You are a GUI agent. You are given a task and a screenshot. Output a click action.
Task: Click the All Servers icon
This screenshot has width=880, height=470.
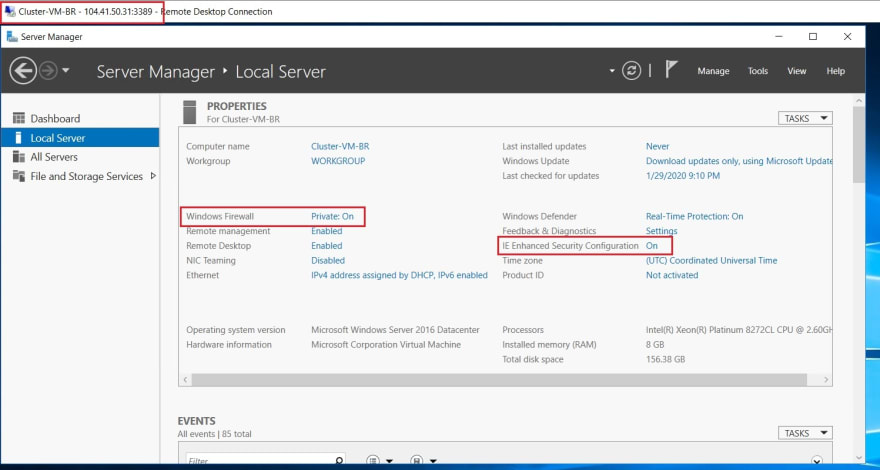19,157
